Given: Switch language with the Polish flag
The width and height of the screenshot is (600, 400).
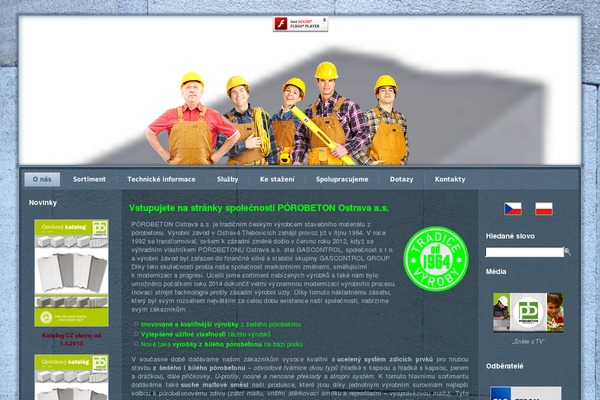Looking at the screenshot, I should click(544, 209).
